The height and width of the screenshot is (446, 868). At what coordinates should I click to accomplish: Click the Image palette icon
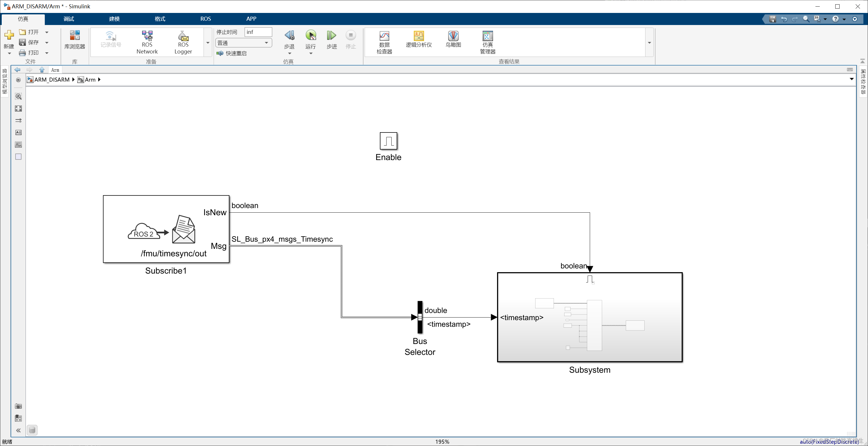19,145
